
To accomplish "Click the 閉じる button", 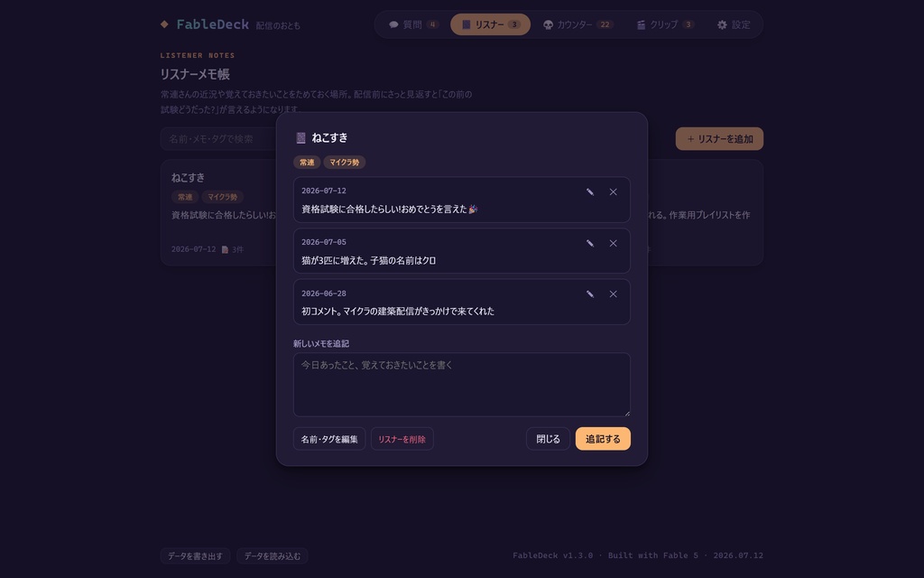I will point(548,439).
